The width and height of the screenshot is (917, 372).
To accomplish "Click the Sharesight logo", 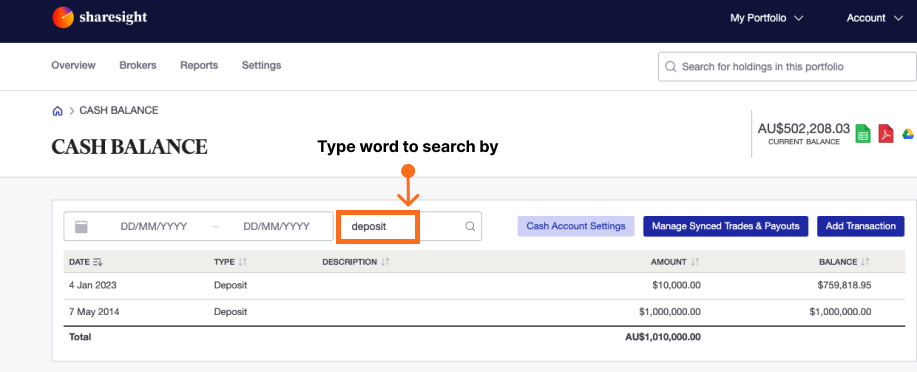I will [x=99, y=18].
